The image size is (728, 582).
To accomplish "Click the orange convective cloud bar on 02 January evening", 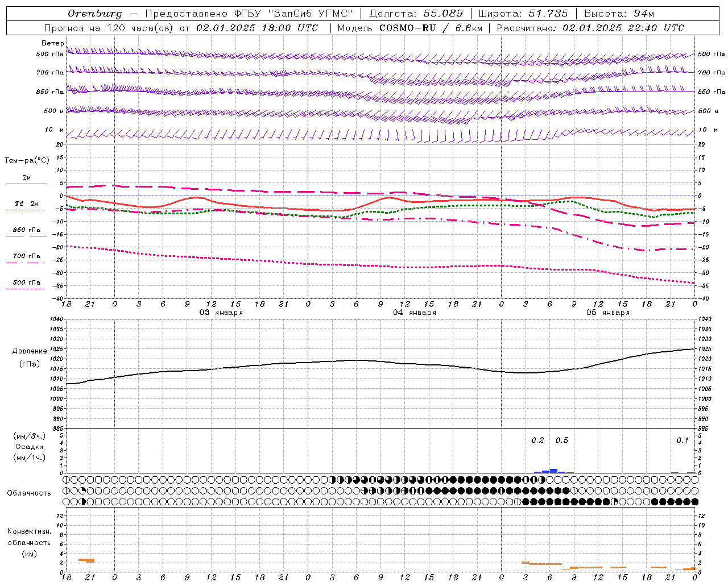I will click(86, 560).
